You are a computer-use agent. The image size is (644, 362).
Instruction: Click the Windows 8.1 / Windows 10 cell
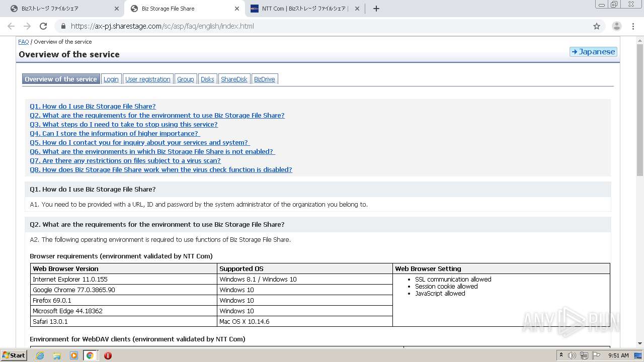coord(305,279)
